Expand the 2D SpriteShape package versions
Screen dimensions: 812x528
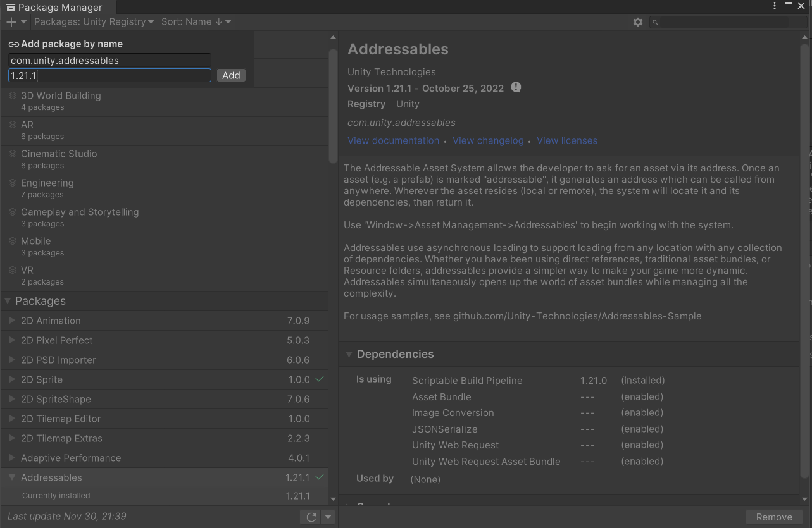click(12, 399)
